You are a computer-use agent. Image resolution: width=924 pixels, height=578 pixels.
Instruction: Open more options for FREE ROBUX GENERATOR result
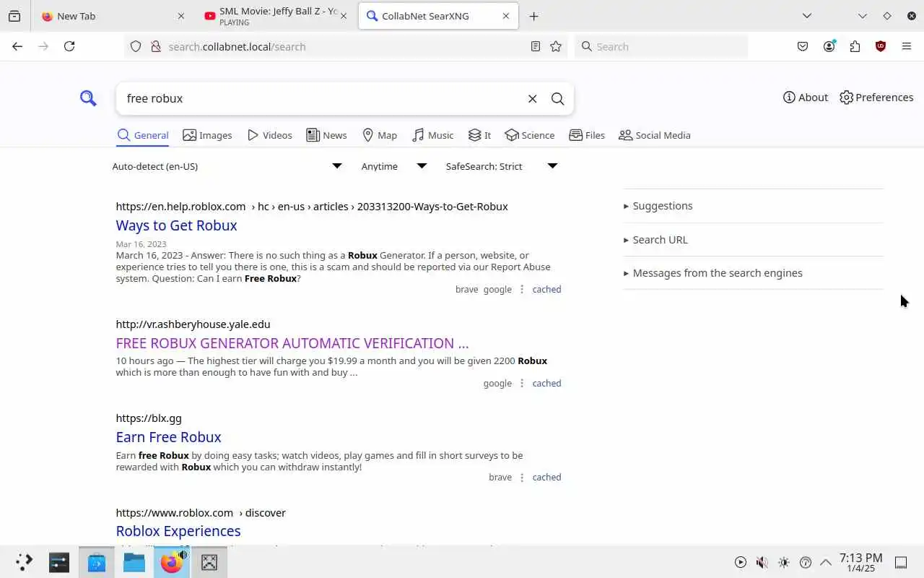tap(522, 384)
